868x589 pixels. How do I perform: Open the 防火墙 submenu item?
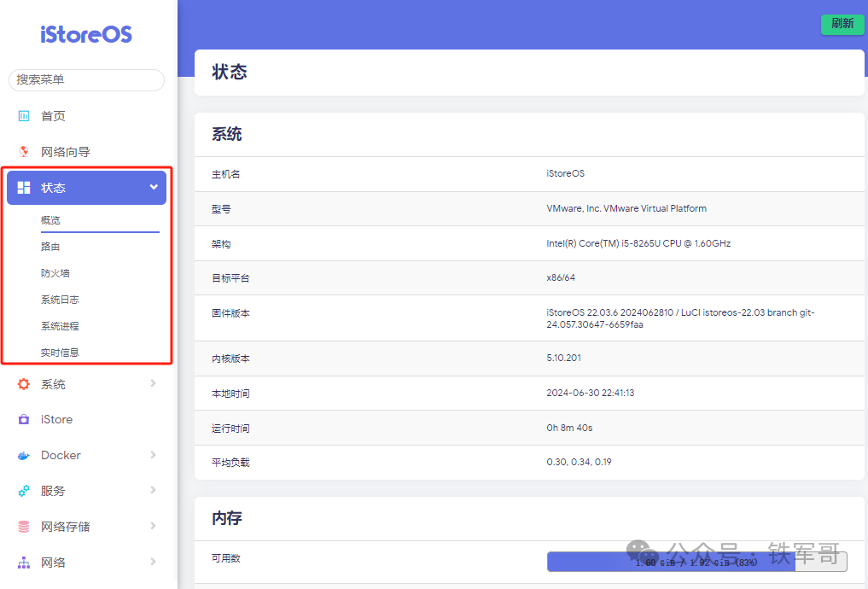[56, 272]
